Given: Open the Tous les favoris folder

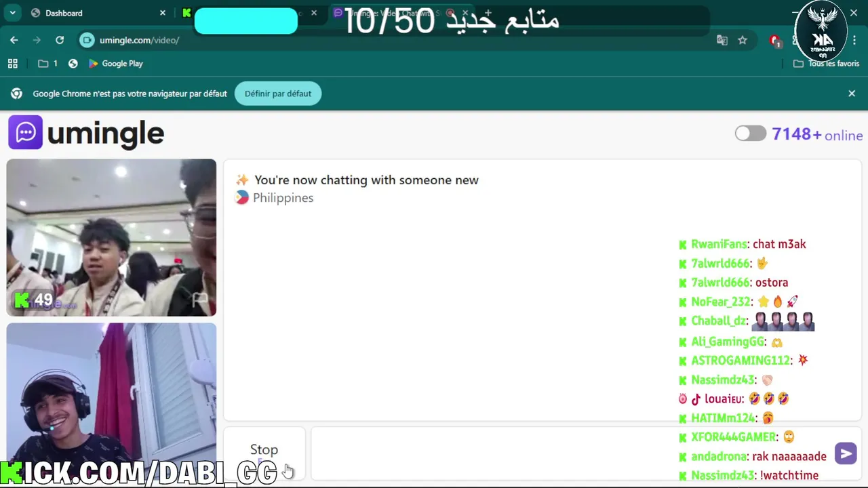Looking at the screenshot, I should pyautogui.click(x=827, y=64).
